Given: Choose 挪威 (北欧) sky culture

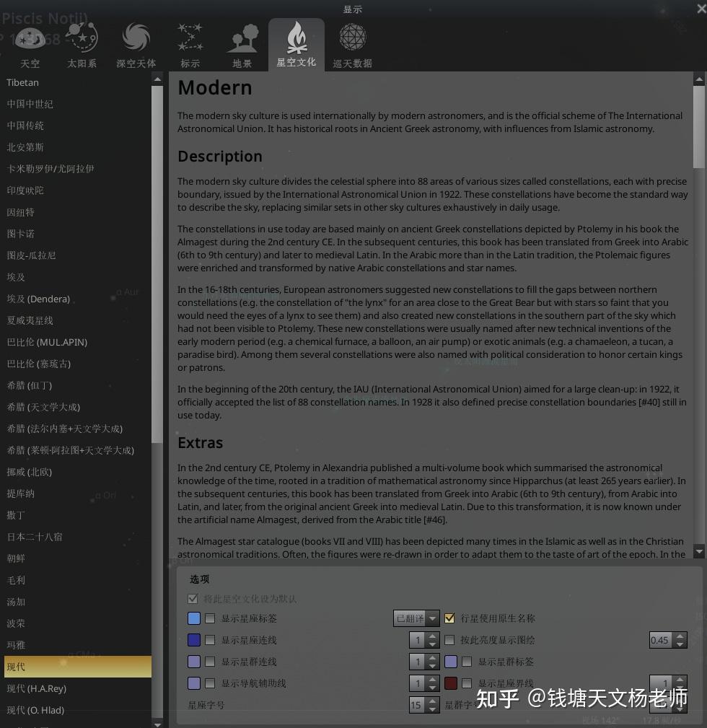Looking at the screenshot, I should [x=77, y=472].
